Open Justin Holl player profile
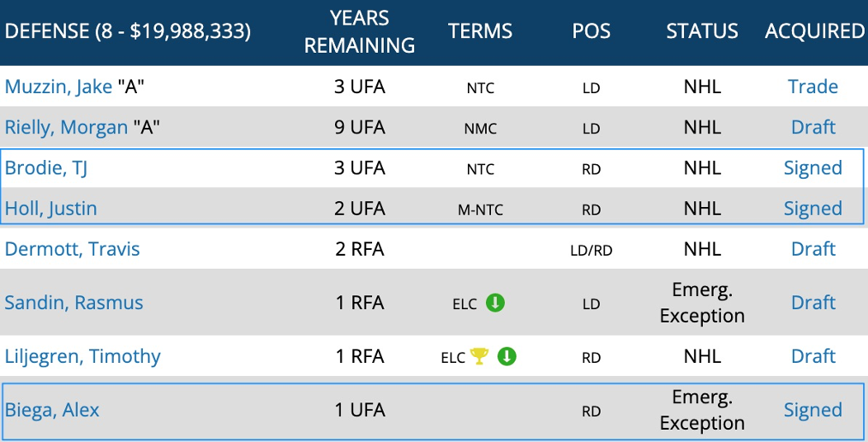This screenshot has height=442, width=868. pos(51,209)
